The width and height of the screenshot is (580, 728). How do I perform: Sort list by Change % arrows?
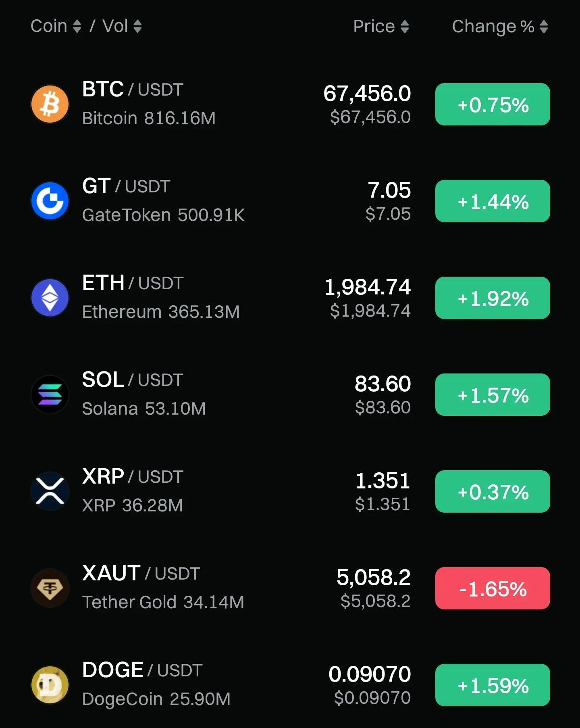544,27
